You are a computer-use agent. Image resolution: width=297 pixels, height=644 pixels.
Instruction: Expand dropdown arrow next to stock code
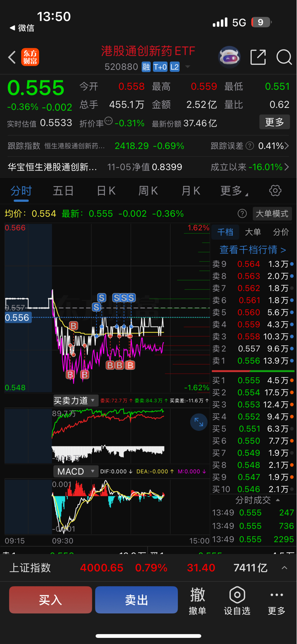coord(188,67)
